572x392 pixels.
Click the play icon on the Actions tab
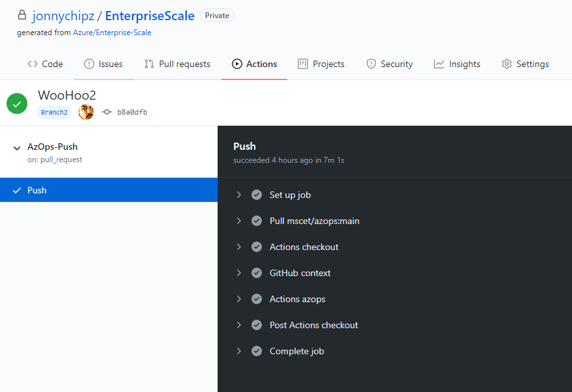(237, 63)
